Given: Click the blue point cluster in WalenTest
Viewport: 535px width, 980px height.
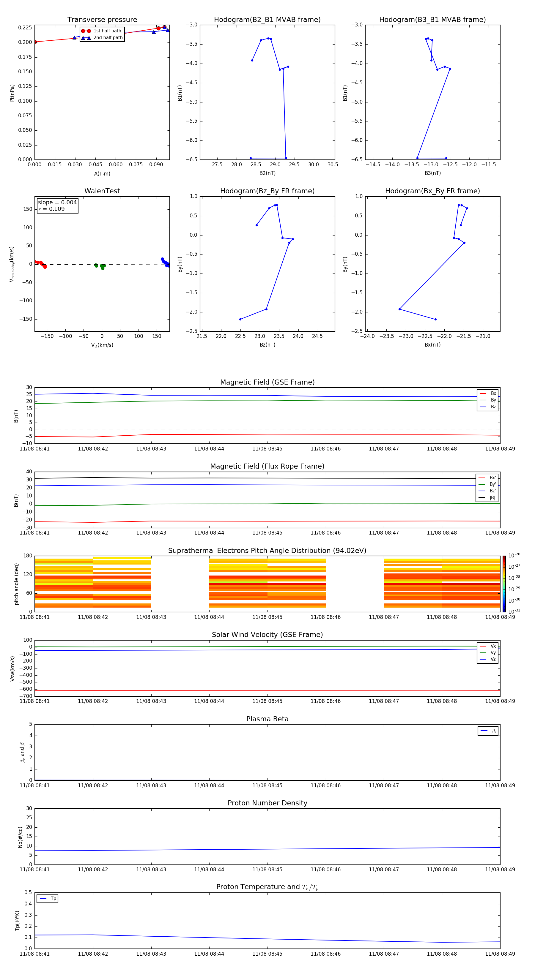Looking at the screenshot, I should click(165, 263).
